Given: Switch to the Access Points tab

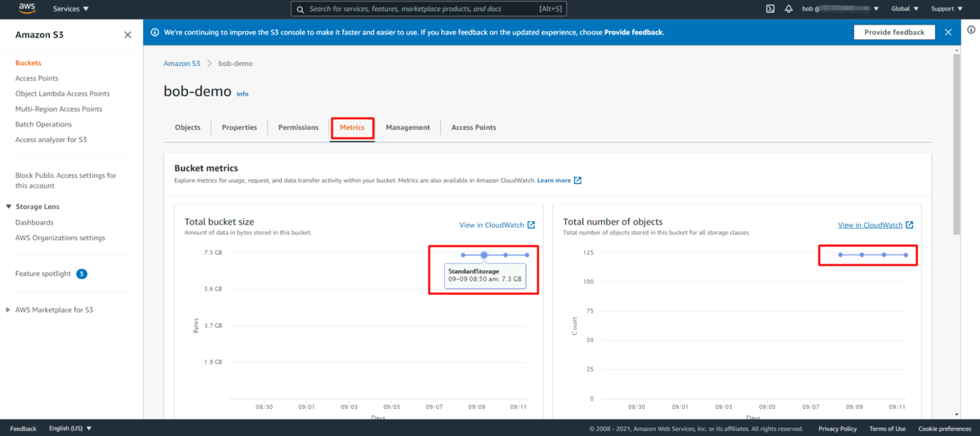Looking at the screenshot, I should coord(474,127).
